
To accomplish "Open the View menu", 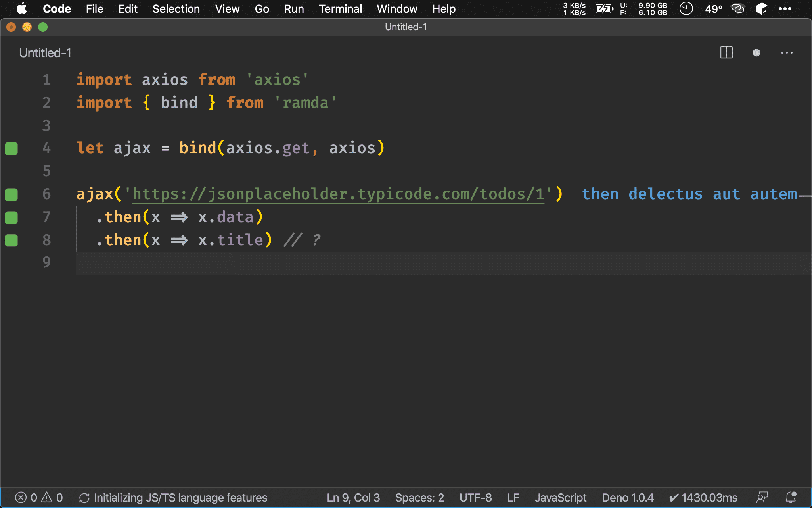I will 227,9.
